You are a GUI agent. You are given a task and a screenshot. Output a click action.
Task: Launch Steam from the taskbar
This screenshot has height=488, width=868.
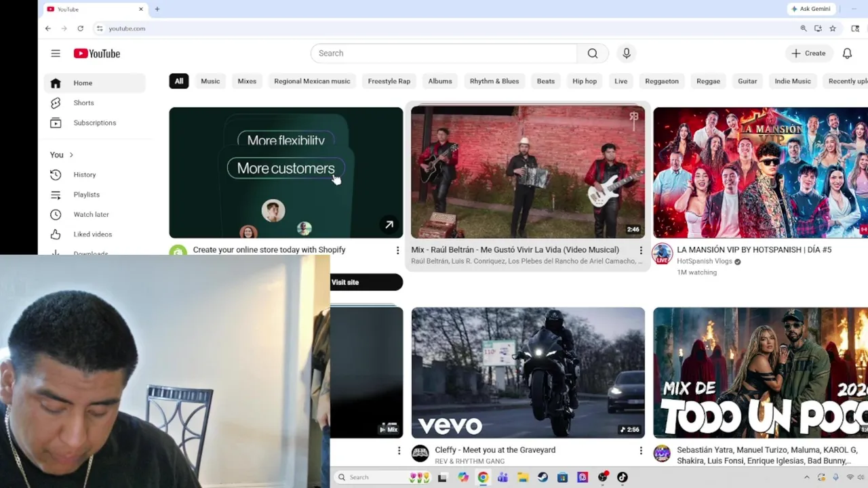[542, 477]
